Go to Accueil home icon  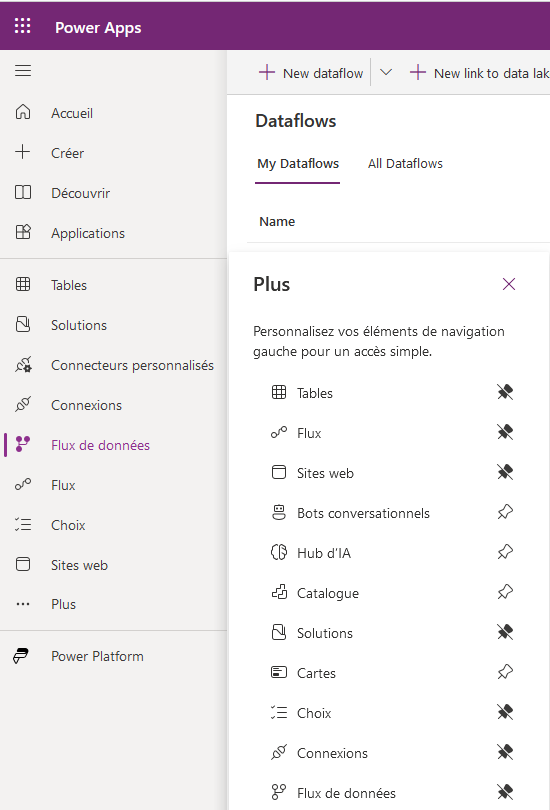click(x=23, y=112)
